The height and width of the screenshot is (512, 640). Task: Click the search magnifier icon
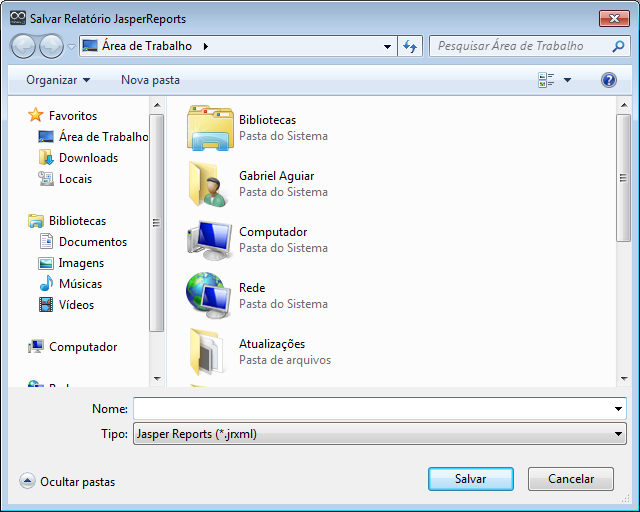(619, 46)
